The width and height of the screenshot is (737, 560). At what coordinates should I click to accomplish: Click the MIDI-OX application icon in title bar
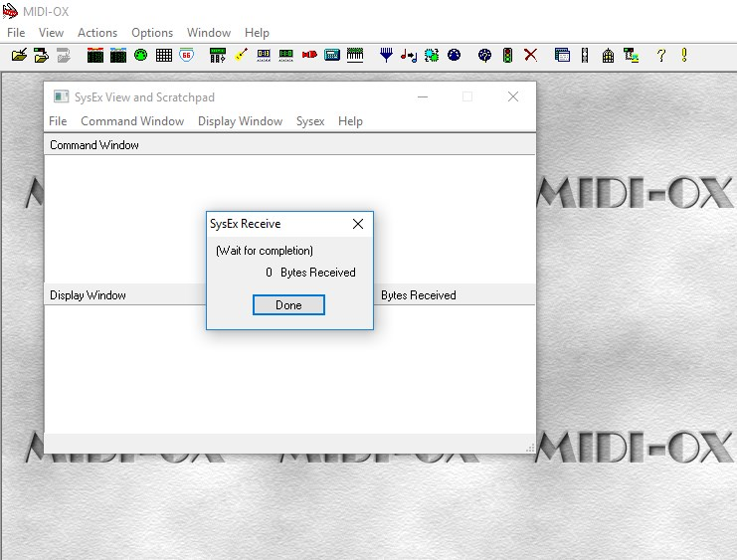click(10, 11)
